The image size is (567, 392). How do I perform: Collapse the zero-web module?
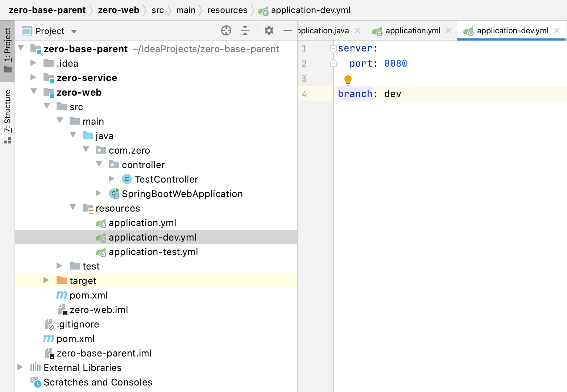(34, 91)
